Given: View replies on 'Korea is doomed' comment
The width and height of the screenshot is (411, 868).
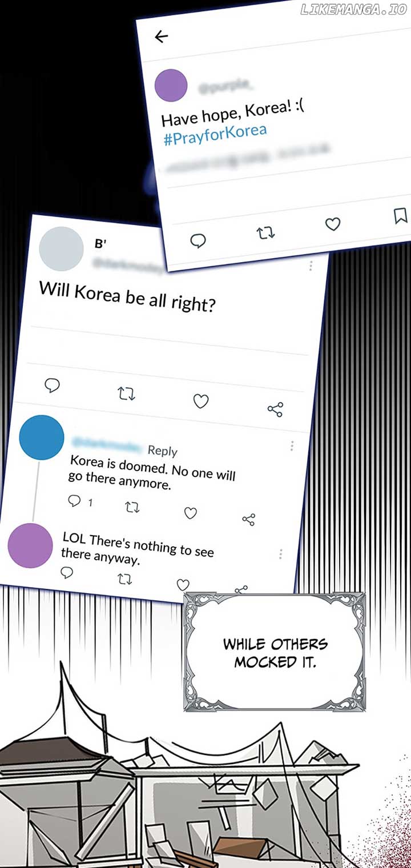Looking at the screenshot, I should [80, 501].
